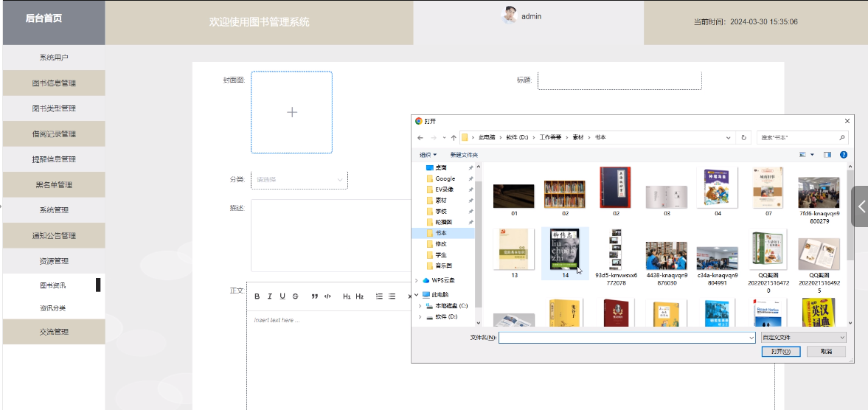Open the 借阅记录管理 sidebar menu
The image size is (868, 410).
coord(54,134)
